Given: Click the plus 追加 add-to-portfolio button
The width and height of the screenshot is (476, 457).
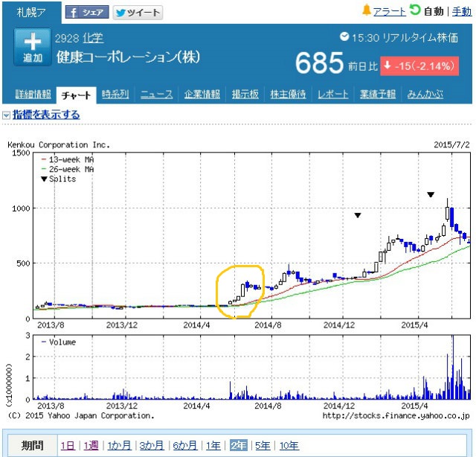Looking at the screenshot, I should click(x=33, y=47).
